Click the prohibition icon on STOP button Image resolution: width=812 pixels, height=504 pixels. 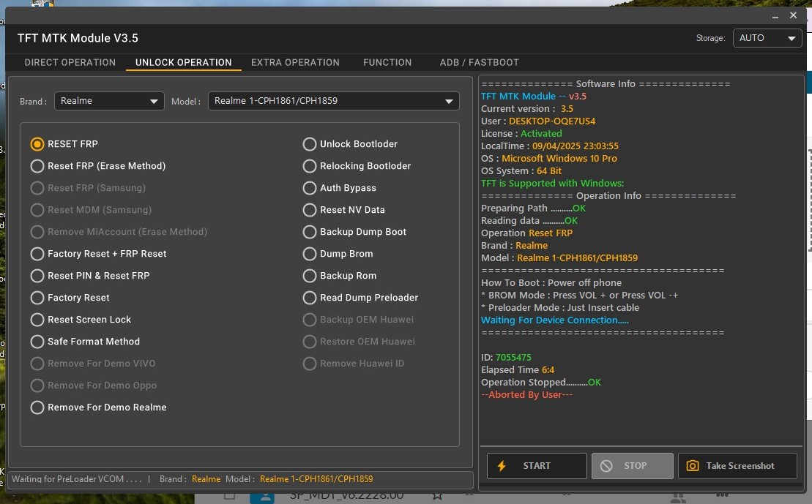(x=606, y=466)
